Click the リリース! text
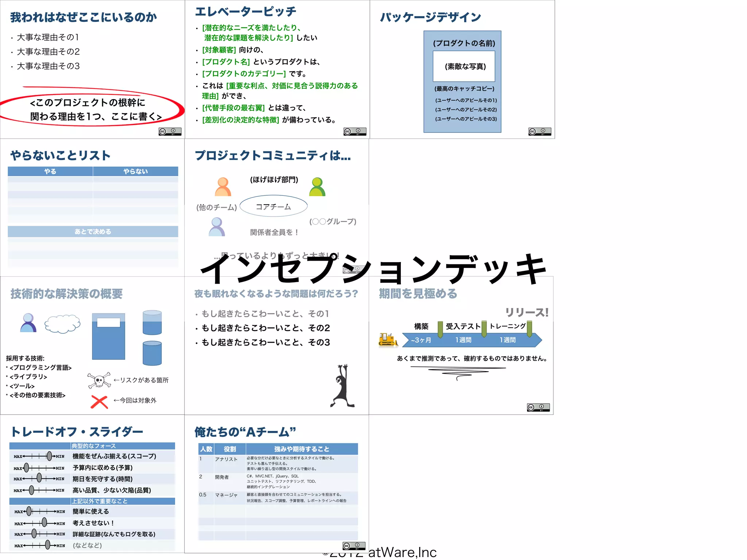The height and width of the screenshot is (560, 747). pyautogui.click(x=527, y=312)
